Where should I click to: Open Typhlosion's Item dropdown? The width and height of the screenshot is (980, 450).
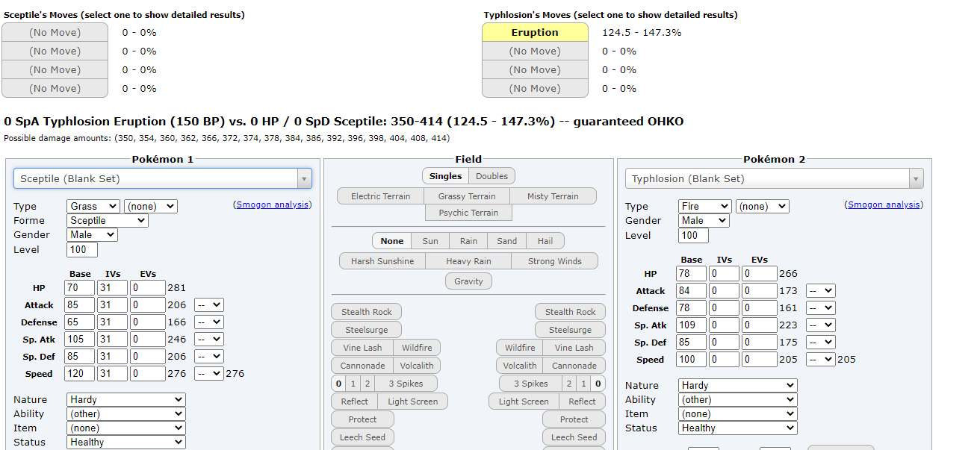pyautogui.click(x=738, y=414)
